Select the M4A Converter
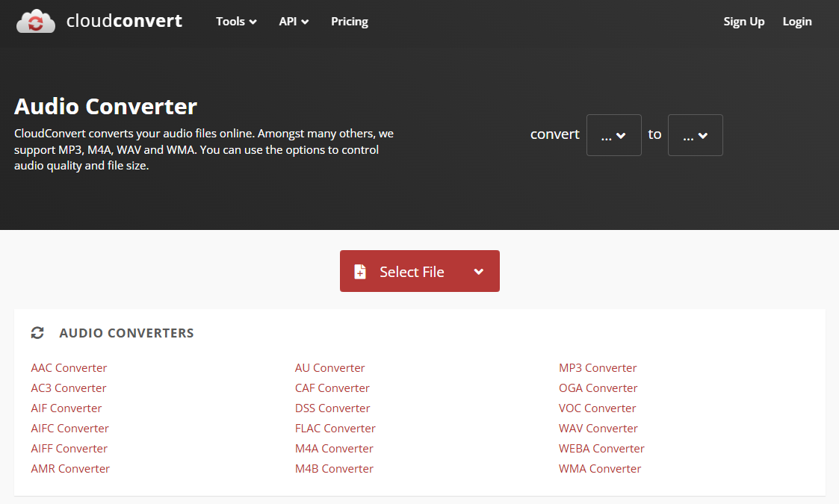839x504 pixels. pos(334,448)
